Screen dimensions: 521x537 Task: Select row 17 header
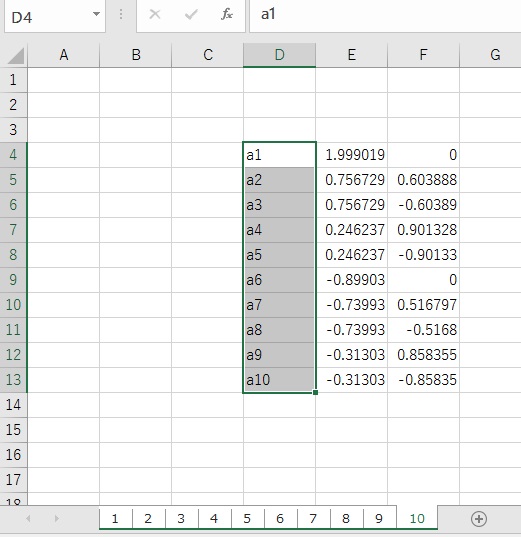13,480
